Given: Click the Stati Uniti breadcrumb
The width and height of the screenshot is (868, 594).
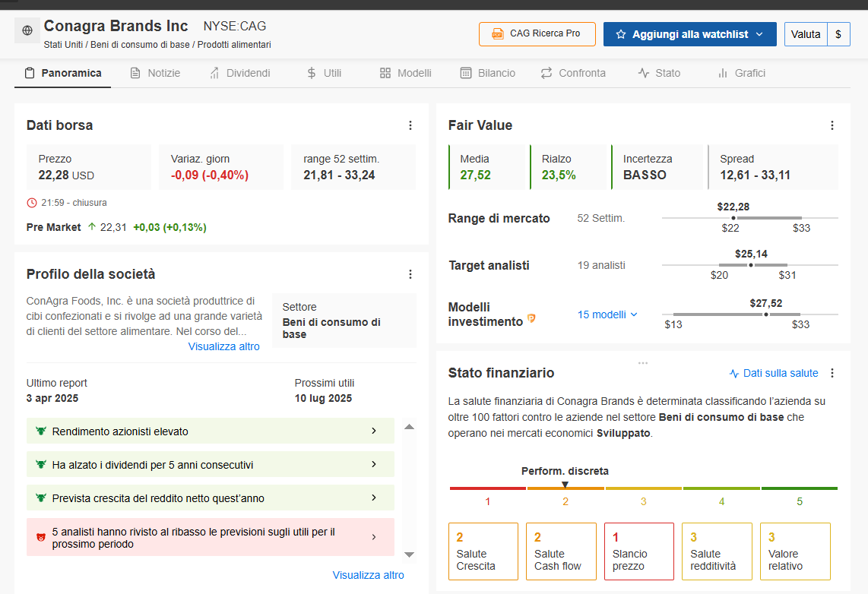Looking at the screenshot, I should [63, 45].
